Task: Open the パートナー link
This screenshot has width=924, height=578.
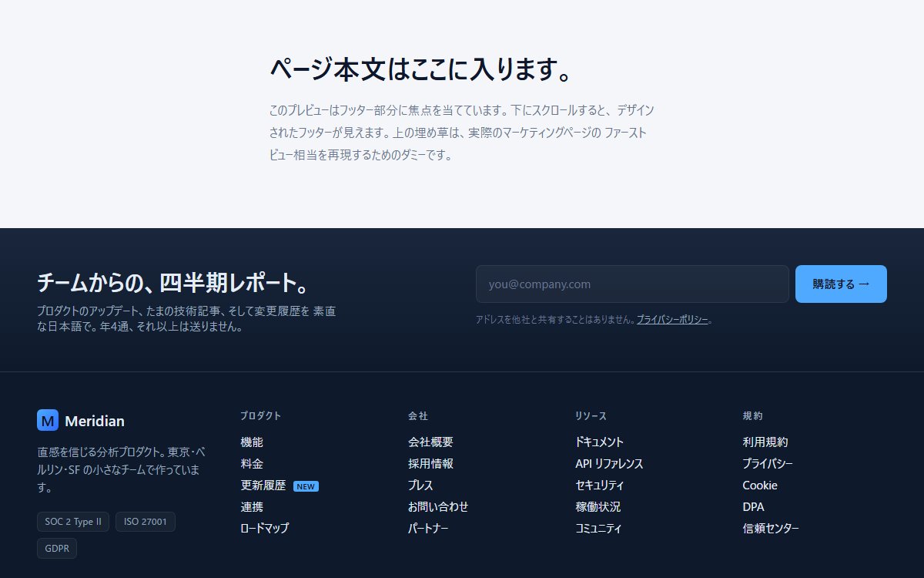Action: (x=428, y=529)
